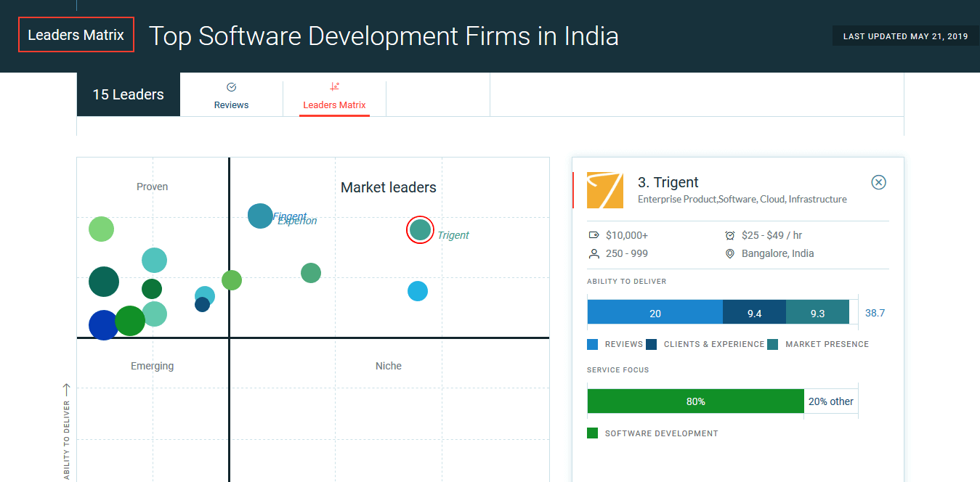
Task: Click the 38.7 total score value
Action: [875, 313]
